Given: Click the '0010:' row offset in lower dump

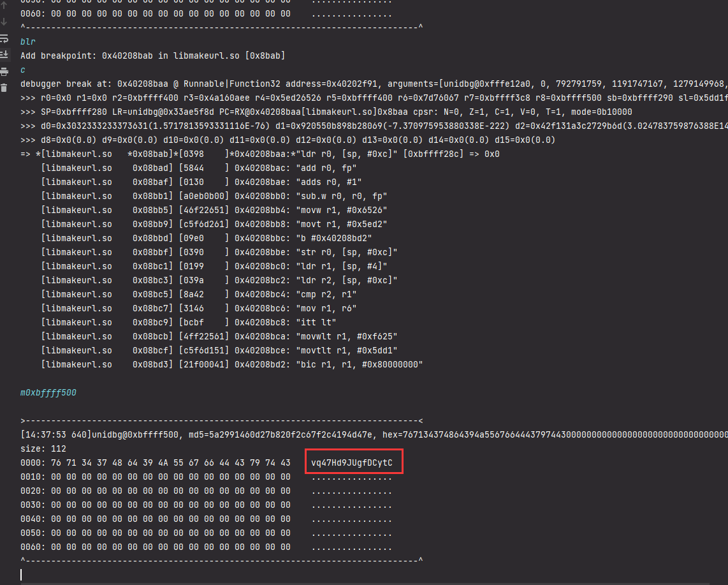Looking at the screenshot, I should [x=33, y=477].
